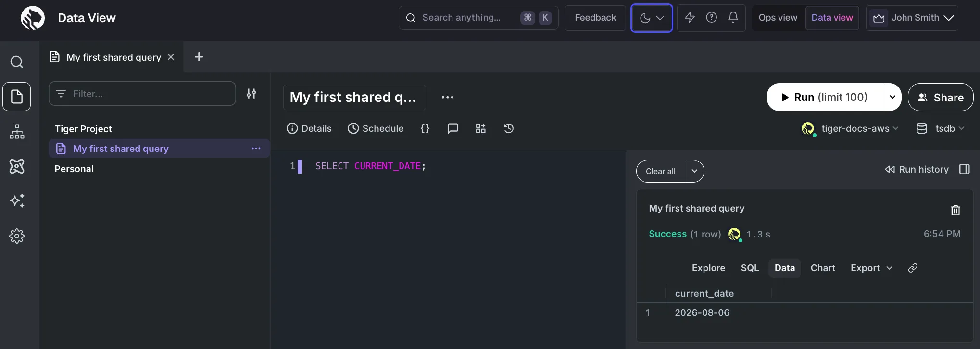Image resolution: width=980 pixels, height=349 pixels.
Task: Toggle the side panel layout icon
Action: 965,169
